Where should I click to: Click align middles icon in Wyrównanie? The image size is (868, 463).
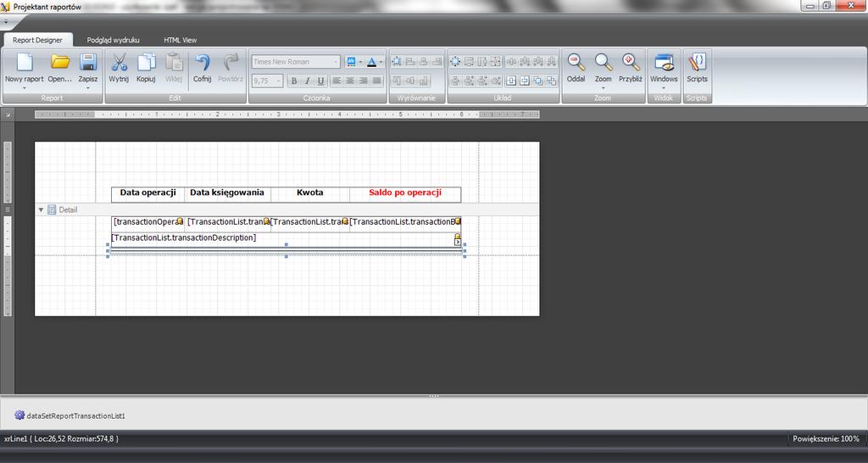(410, 81)
